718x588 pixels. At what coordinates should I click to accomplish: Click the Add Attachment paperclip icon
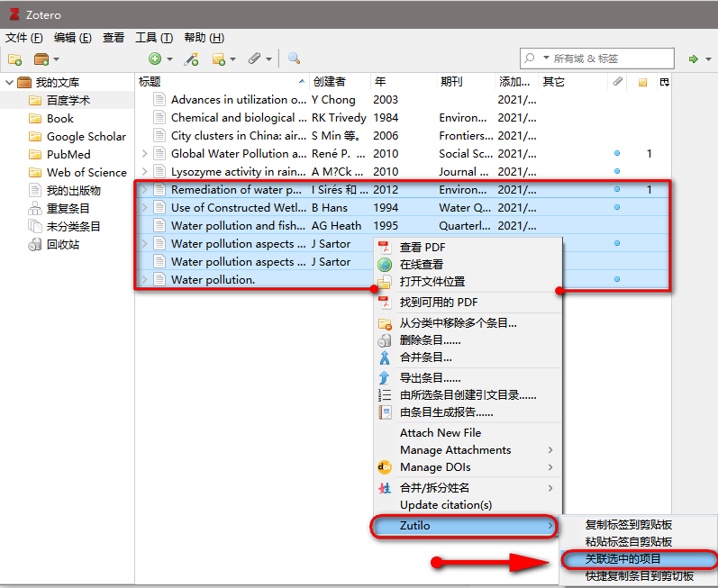pyautogui.click(x=255, y=59)
